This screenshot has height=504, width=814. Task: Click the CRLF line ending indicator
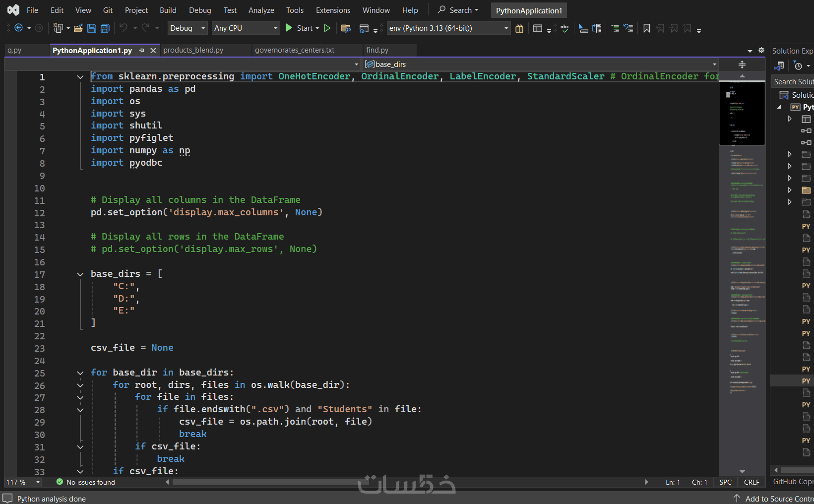click(751, 482)
